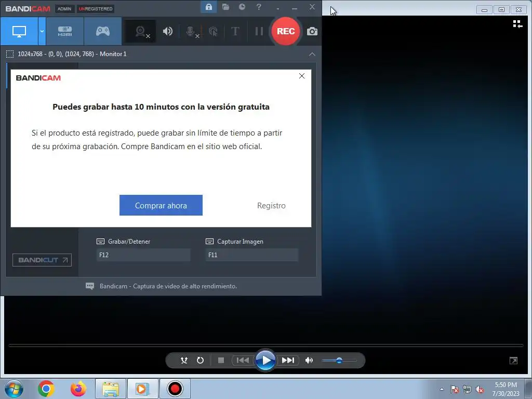Click the Comprar ahora button
This screenshot has width=532, height=399.
click(x=161, y=205)
